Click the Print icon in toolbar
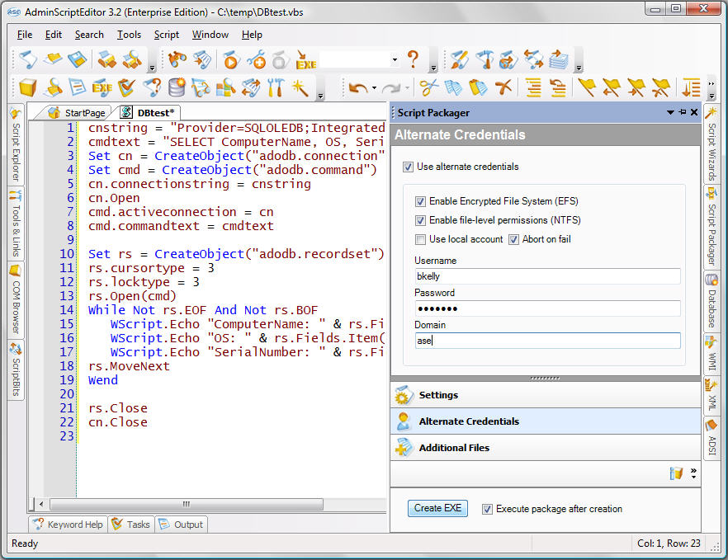 coord(107,60)
